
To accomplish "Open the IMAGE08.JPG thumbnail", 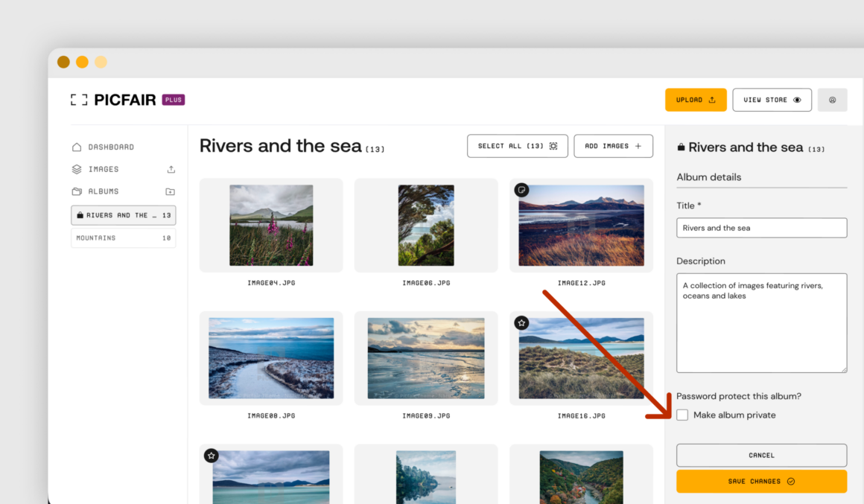I will pyautogui.click(x=270, y=358).
